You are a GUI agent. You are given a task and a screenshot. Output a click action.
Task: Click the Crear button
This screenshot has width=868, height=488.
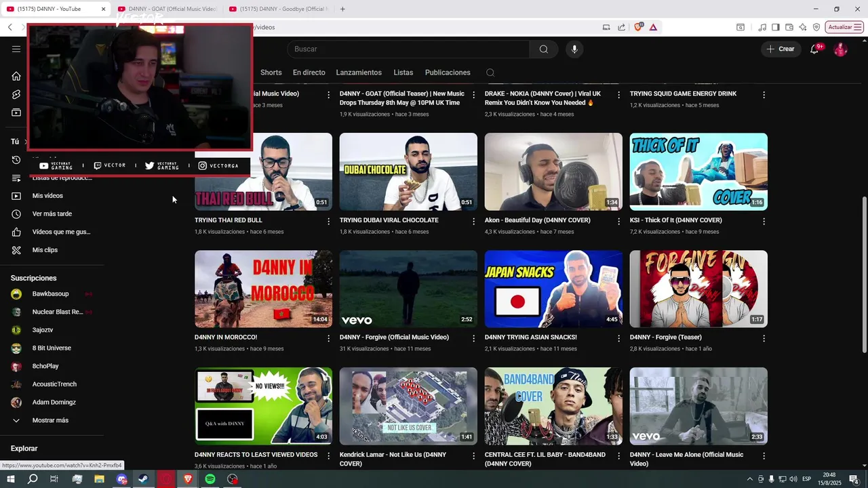click(x=781, y=49)
